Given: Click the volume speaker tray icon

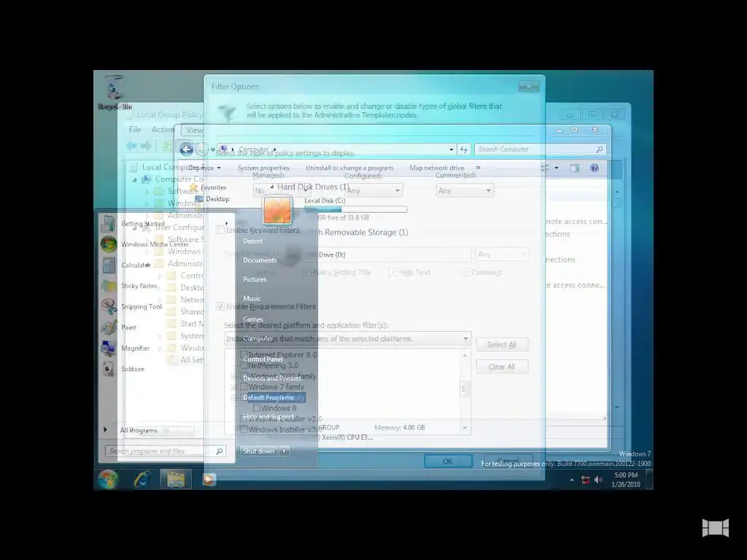Looking at the screenshot, I should 598,480.
